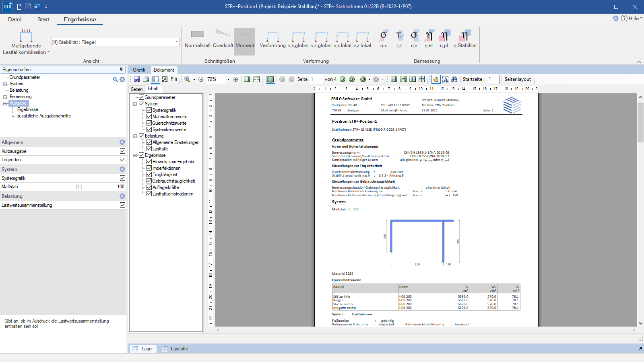
Task: Uncheck Auflagerkräfte in content tree
Action: click(149, 187)
